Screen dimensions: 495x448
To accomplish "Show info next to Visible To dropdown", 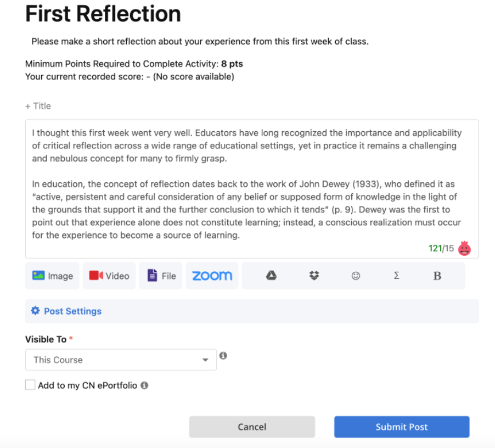I will click(x=223, y=356).
